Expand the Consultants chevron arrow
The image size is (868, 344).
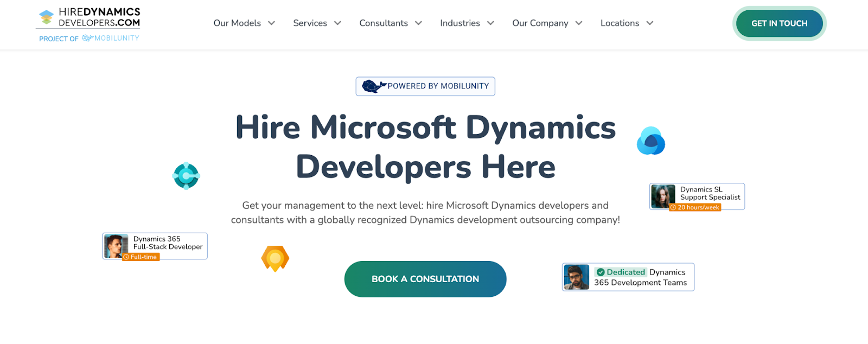418,23
